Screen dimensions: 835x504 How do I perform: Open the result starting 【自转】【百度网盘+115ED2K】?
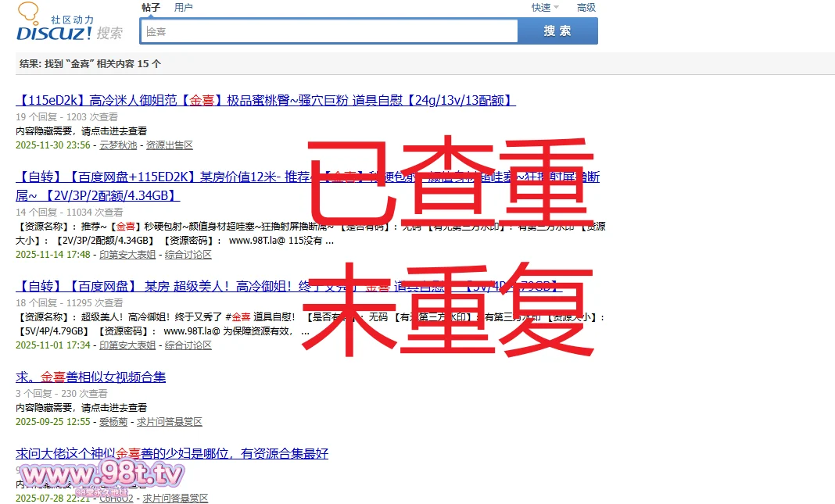(x=156, y=177)
